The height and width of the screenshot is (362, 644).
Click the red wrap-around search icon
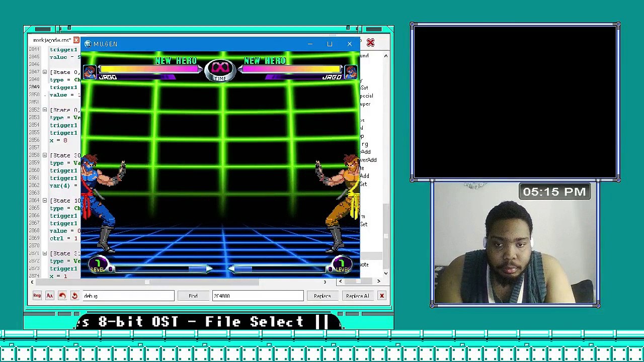point(74,296)
